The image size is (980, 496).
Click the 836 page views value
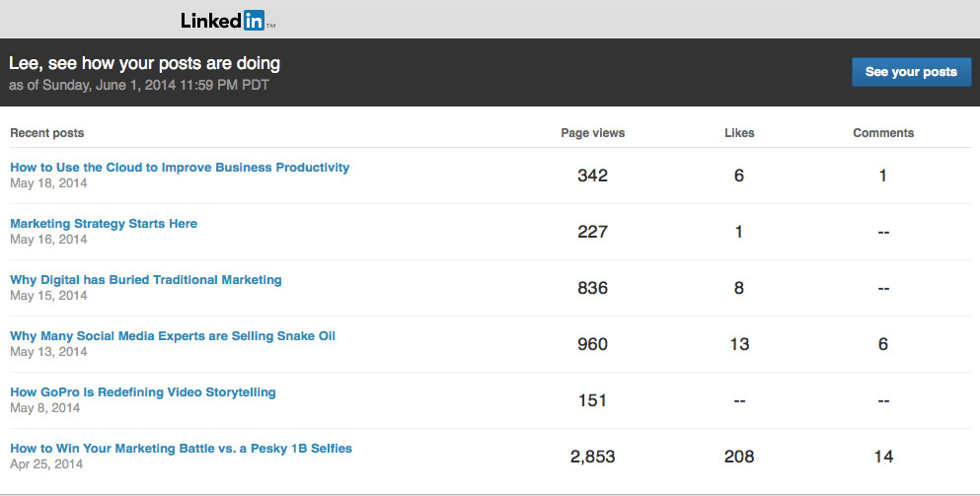(592, 288)
